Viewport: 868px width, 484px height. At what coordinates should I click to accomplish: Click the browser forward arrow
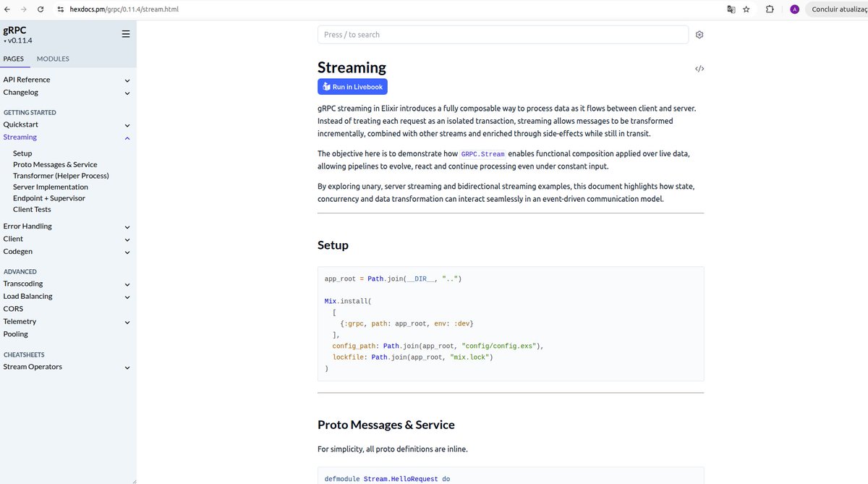(24, 9)
